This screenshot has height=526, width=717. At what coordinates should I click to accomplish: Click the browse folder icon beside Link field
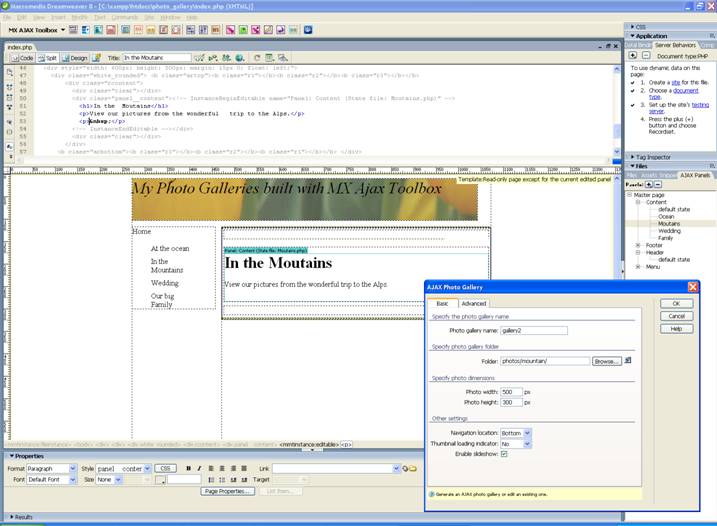(412, 469)
